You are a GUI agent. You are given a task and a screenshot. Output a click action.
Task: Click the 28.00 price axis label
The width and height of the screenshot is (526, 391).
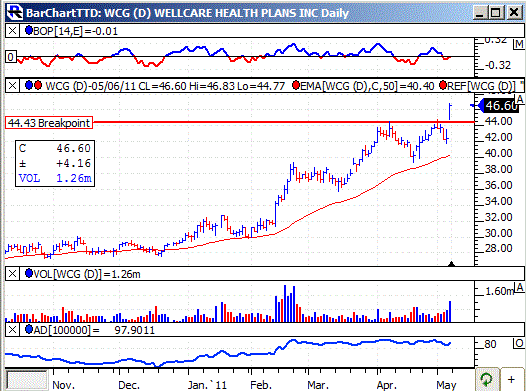point(499,248)
